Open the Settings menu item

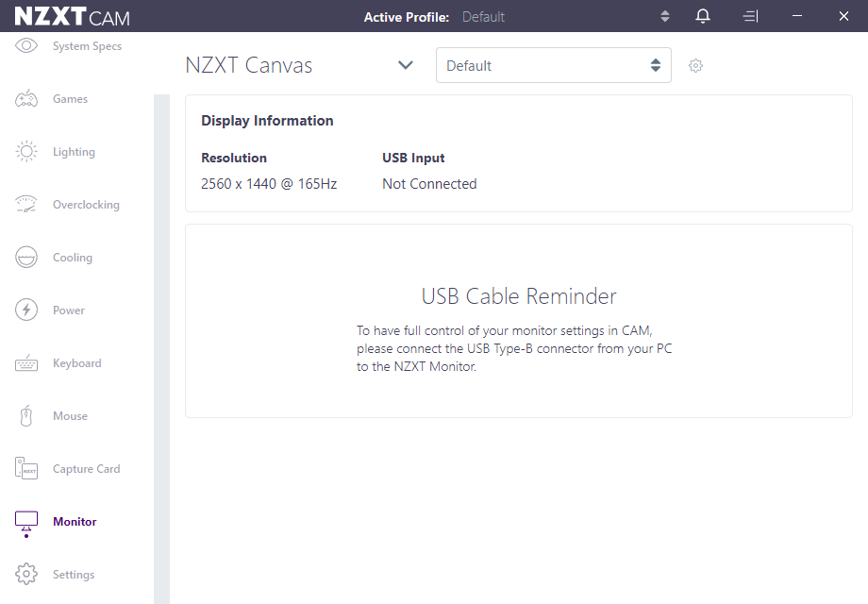(74, 575)
